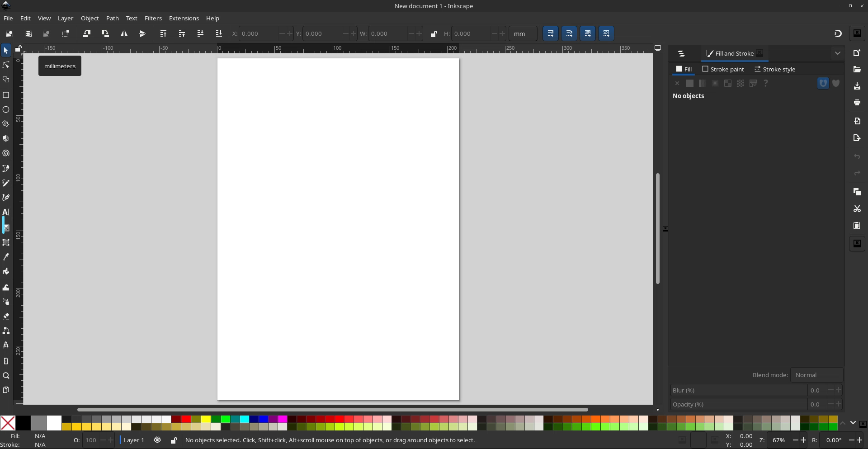Select the Eraser tool
Image resolution: width=868 pixels, height=449 pixels.
pyautogui.click(x=6, y=316)
